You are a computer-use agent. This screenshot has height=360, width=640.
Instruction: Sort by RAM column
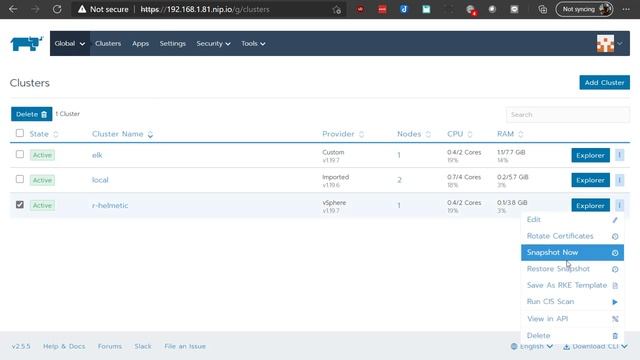point(510,134)
